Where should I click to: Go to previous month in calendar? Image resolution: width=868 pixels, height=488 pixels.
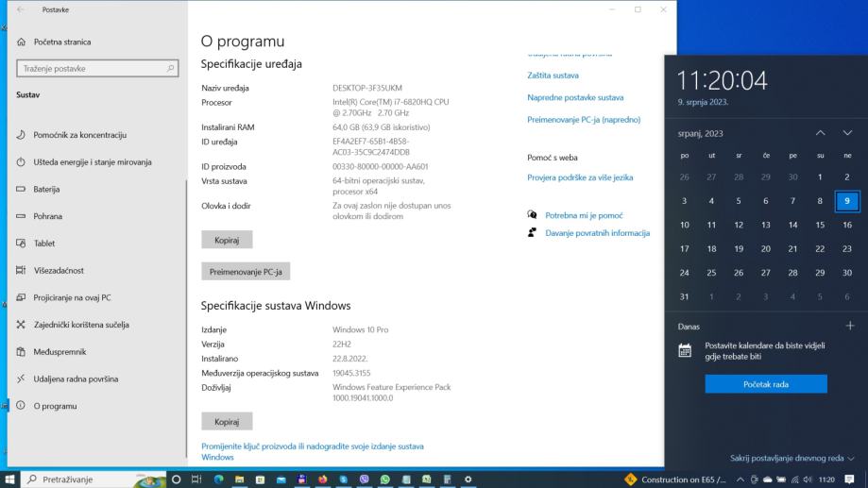point(821,133)
